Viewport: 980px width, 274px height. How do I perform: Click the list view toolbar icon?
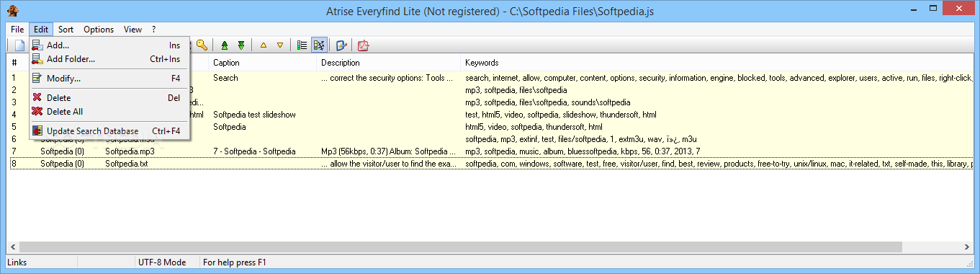[x=302, y=45]
